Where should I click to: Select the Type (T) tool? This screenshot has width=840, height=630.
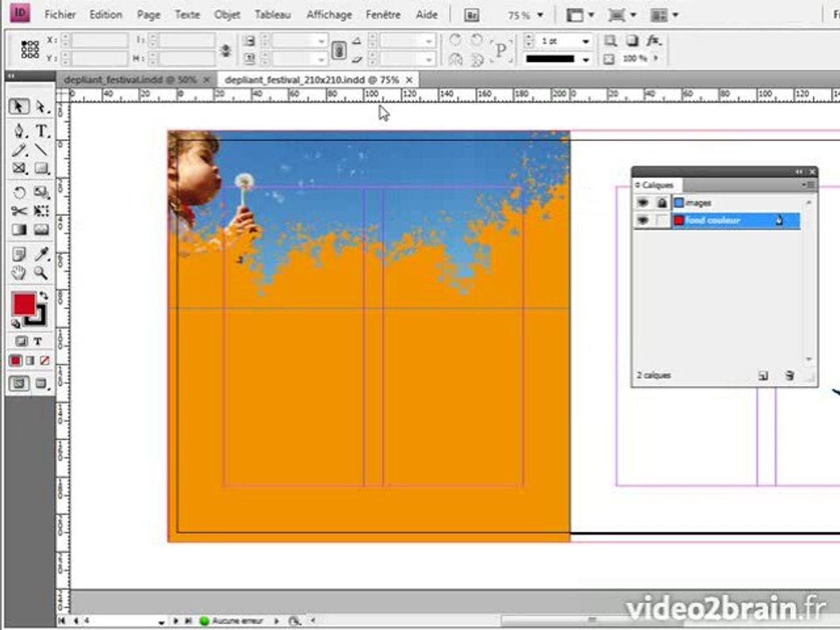point(41,130)
